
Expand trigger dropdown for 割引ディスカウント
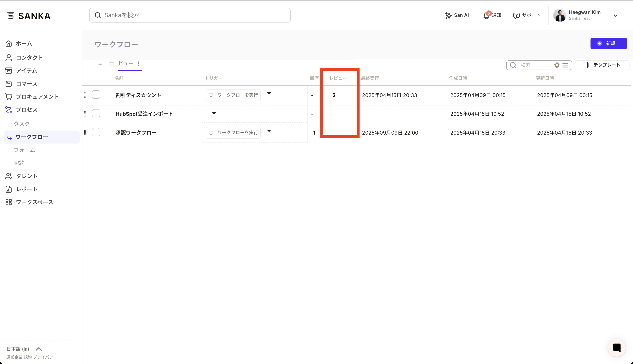click(269, 93)
